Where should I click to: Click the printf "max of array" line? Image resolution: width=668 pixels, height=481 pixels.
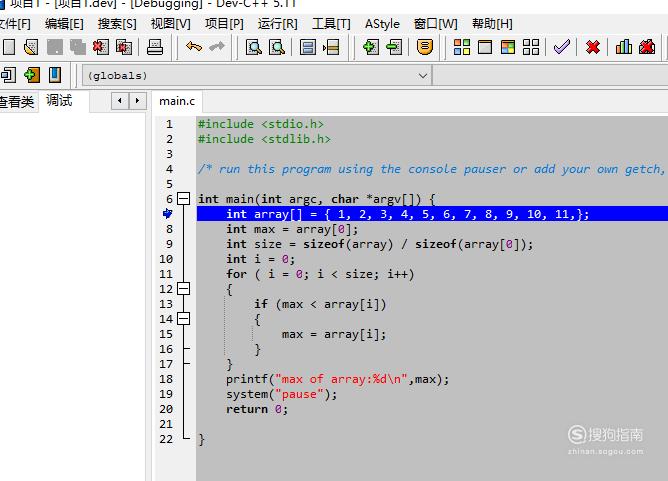coord(337,379)
